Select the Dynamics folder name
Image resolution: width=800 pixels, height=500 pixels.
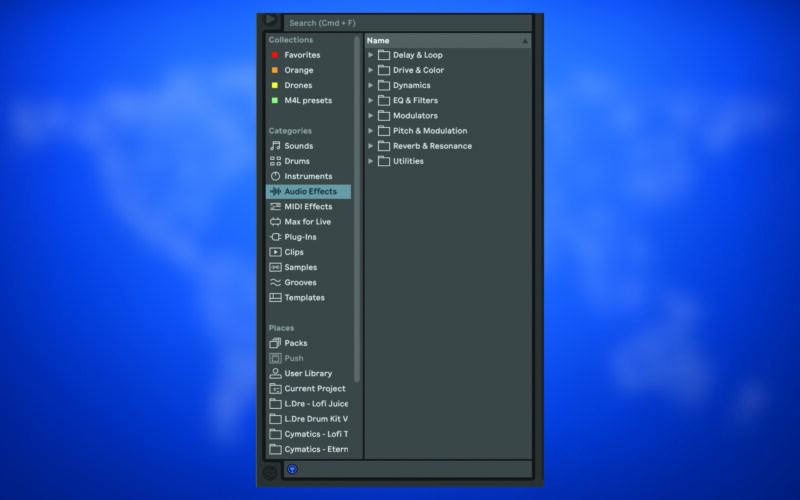click(x=412, y=85)
